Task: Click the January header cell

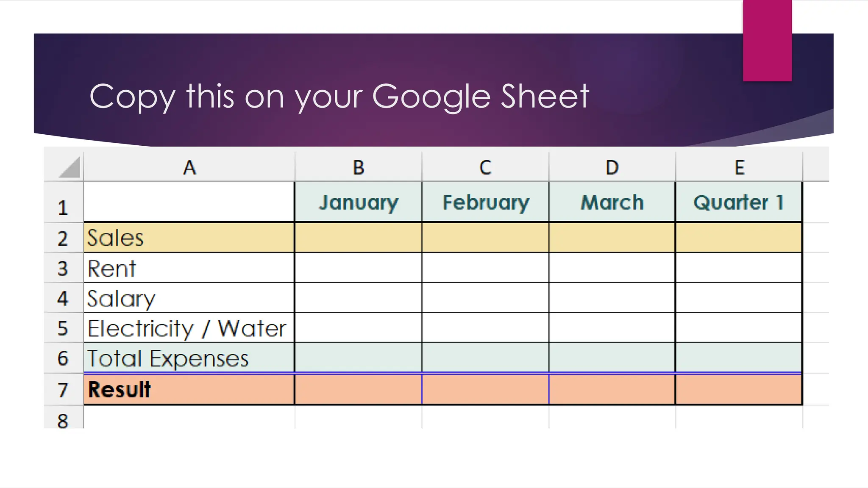Action: [359, 202]
